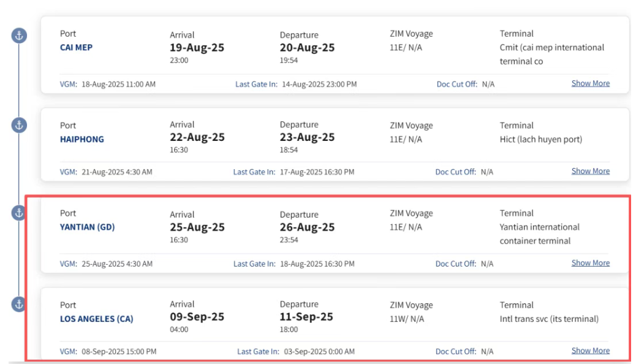The height and width of the screenshot is (364, 636).
Task: Click the Cai Mep arrival date 19-Aug-25
Action: pos(197,47)
